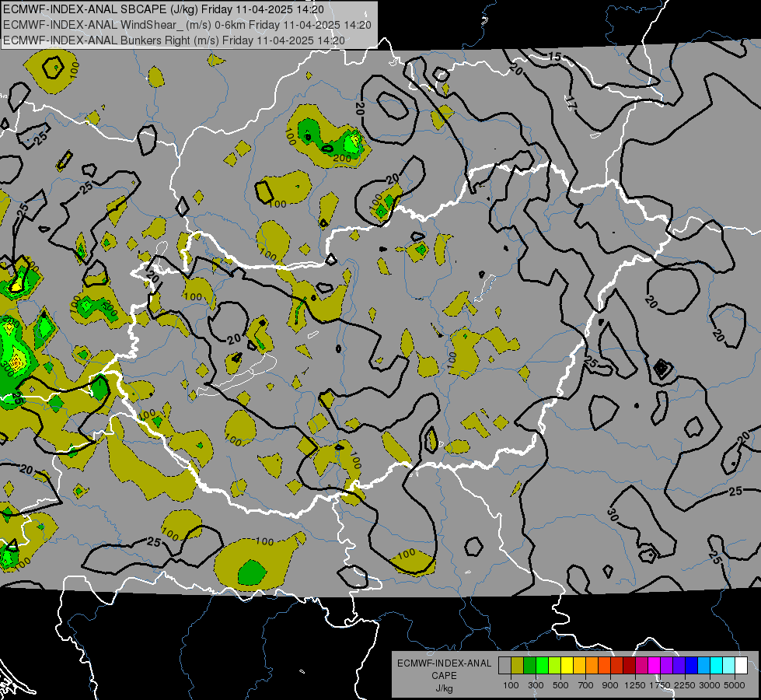Screen dimensions: 761x700
Task: Click the 30 contour label on the map
Action: [613, 514]
